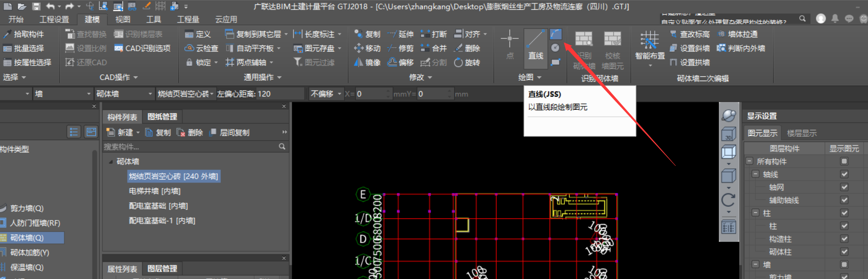
Task: Click the 3D view cube icon in side toolbar
Action: (x=728, y=134)
